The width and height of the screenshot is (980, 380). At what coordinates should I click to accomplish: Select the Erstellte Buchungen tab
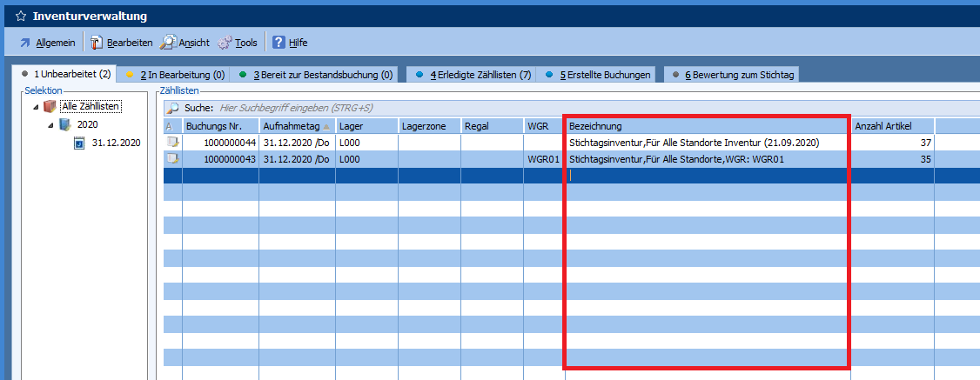[x=597, y=75]
